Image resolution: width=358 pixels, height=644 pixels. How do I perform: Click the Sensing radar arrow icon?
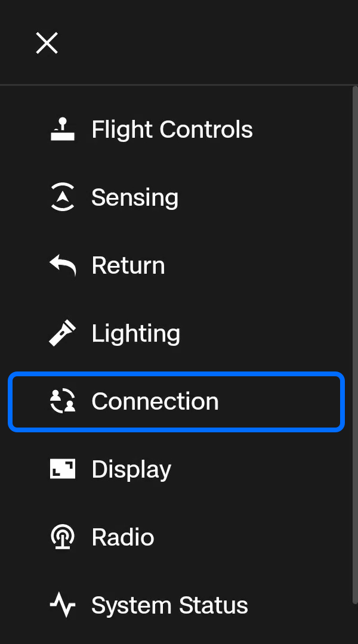[x=62, y=197]
